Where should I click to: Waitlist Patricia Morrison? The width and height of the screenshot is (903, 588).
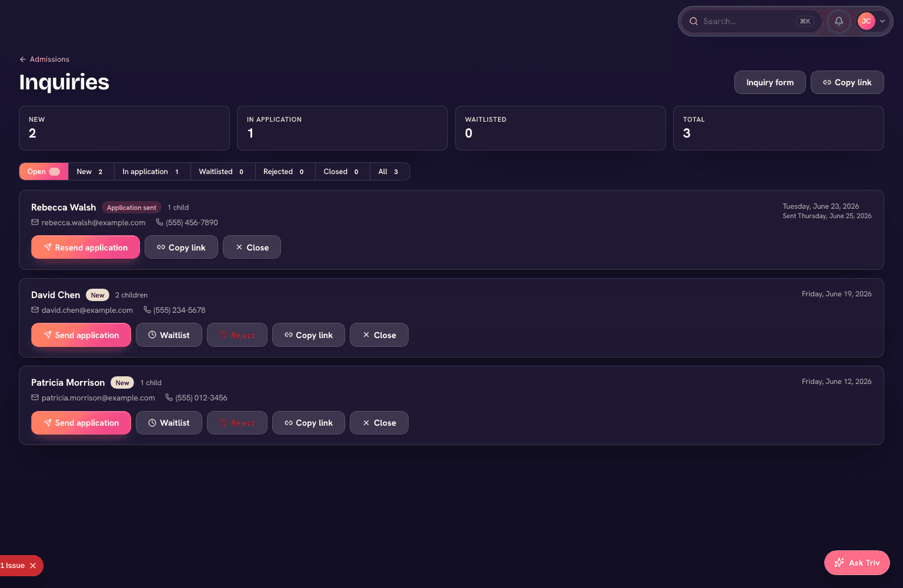(169, 423)
